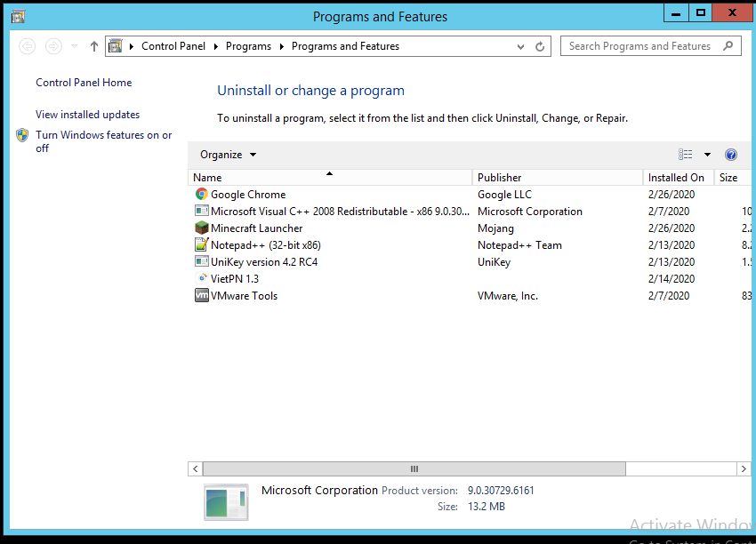
Task: Sort by the Publisher column header
Action: pos(558,177)
